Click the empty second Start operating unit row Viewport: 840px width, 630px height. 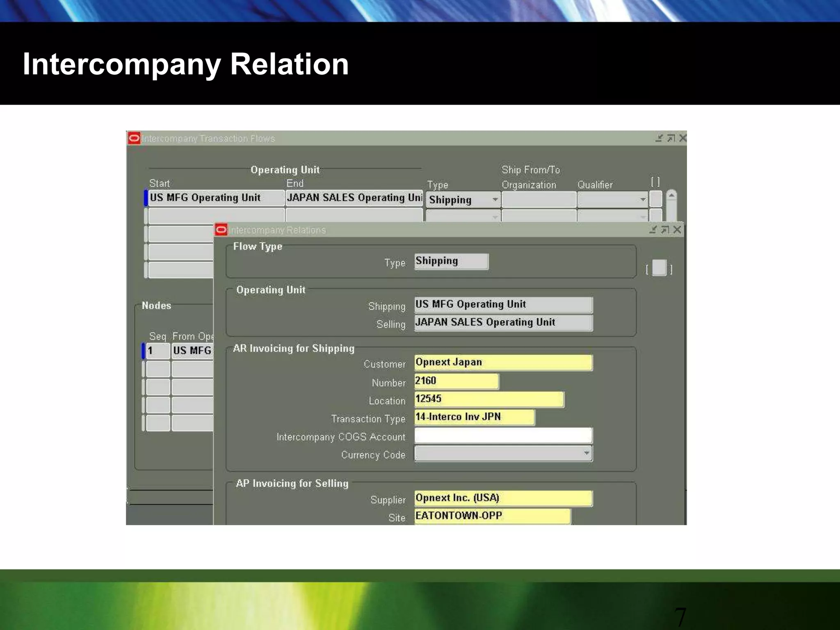tap(217, 215)
